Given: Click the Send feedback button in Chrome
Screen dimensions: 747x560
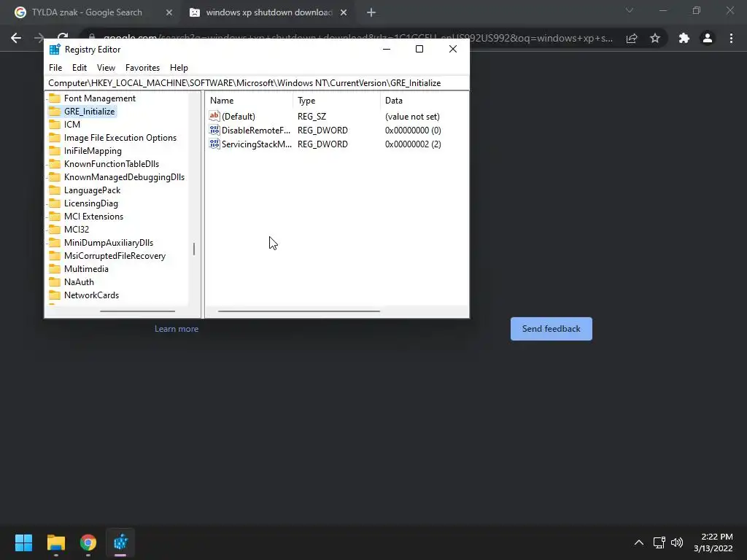Looking at the screenshot, I should tap(551, 329).
